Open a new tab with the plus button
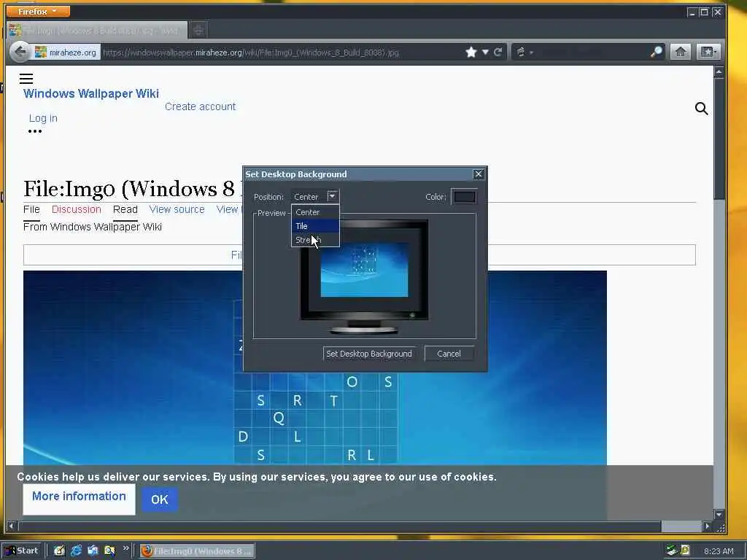The image size is (747, 560). [x=198, y=30]
